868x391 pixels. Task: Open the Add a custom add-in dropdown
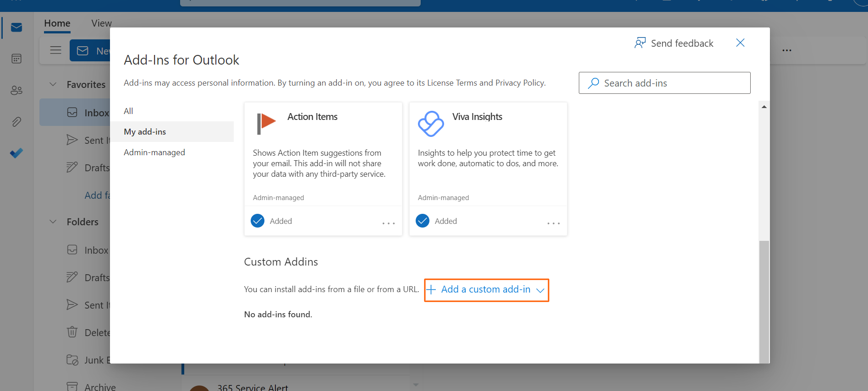[x=486, y=290]
